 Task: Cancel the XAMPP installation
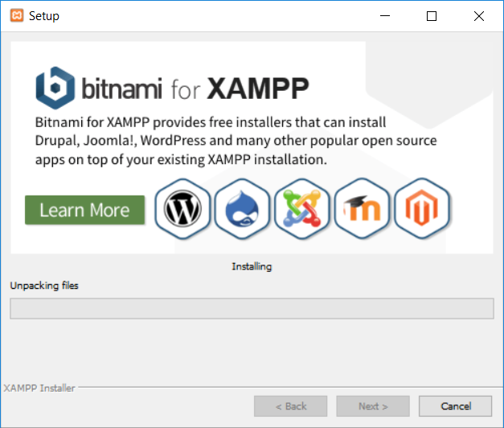coord(456,405)
